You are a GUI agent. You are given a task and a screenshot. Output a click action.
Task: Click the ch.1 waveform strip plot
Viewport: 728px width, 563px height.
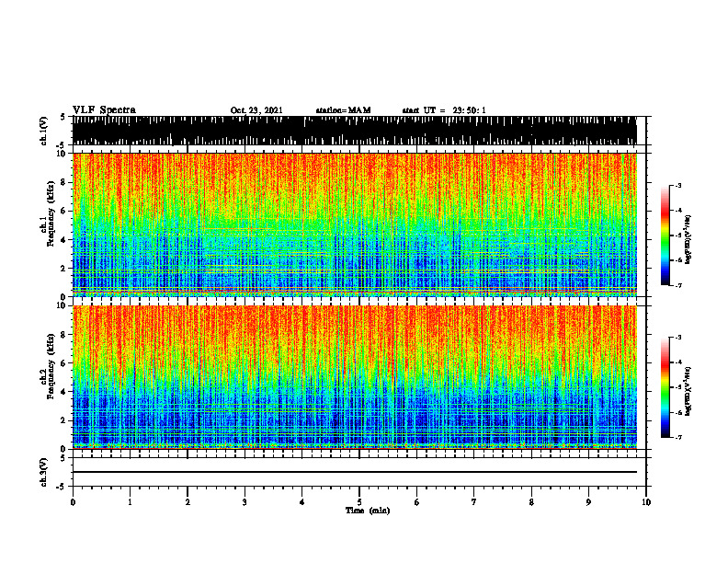[355, 131]
